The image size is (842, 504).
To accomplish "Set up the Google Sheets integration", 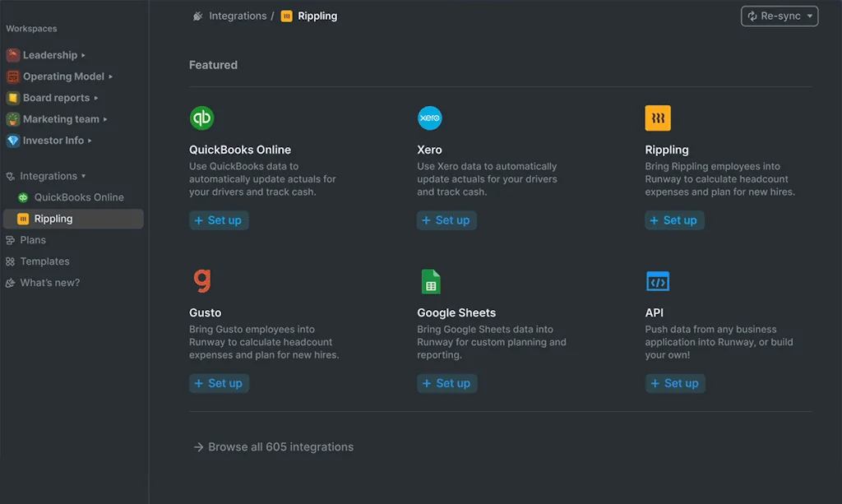I will point(446,383).
